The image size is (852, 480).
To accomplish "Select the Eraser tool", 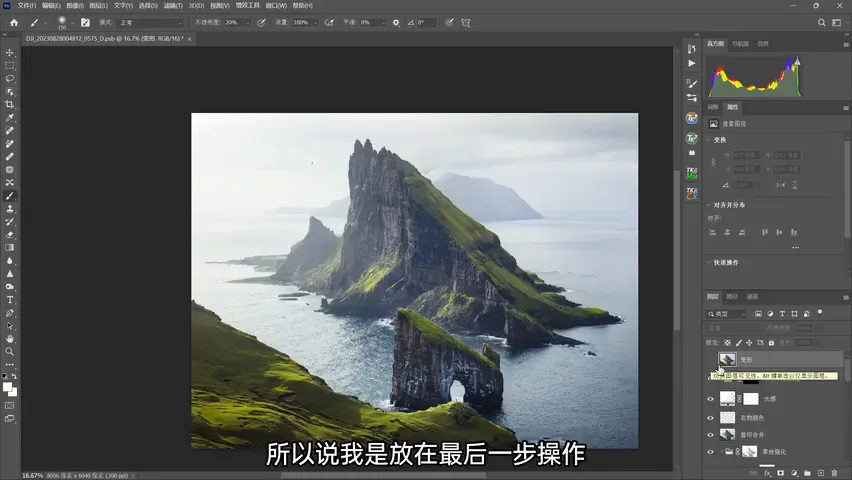I will 10,235.
